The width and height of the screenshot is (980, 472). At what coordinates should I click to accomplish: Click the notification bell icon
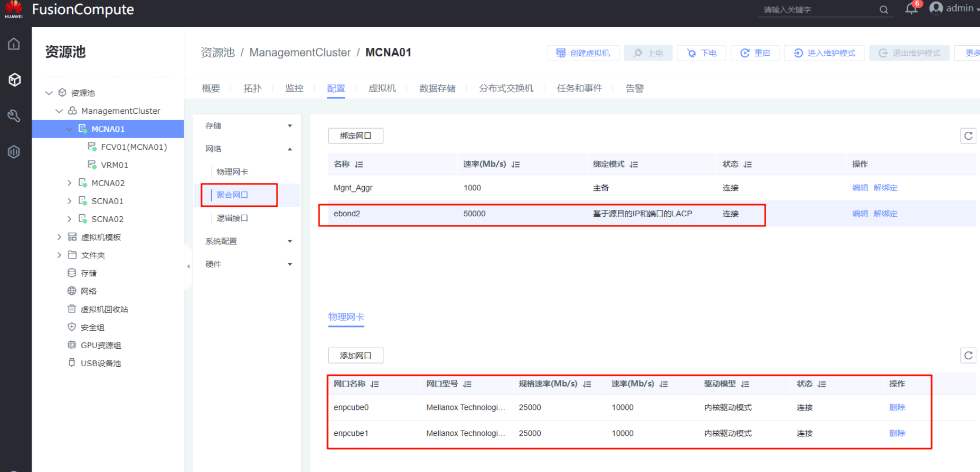[911, 9]
